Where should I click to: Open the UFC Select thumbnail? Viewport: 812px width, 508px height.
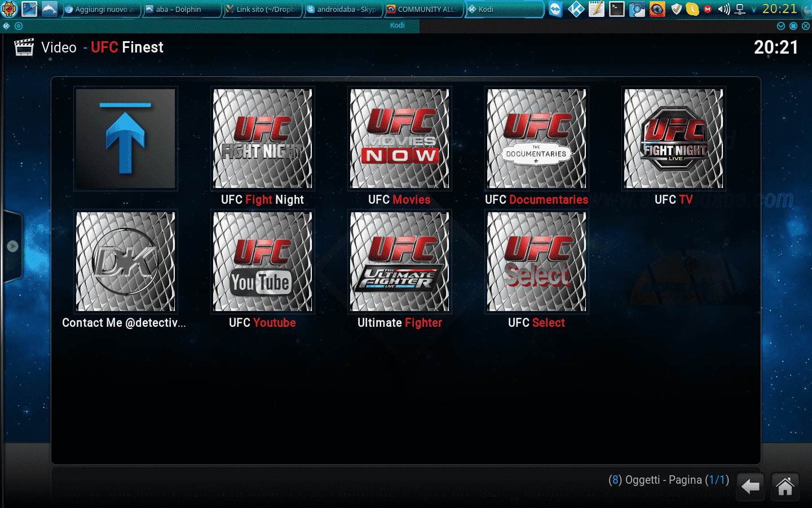click(x=537, y=261)
